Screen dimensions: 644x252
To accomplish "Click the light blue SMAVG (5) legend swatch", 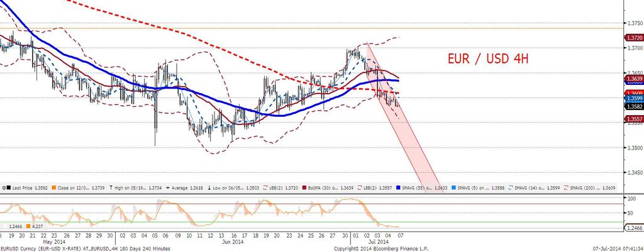I will tap(454, 187).
